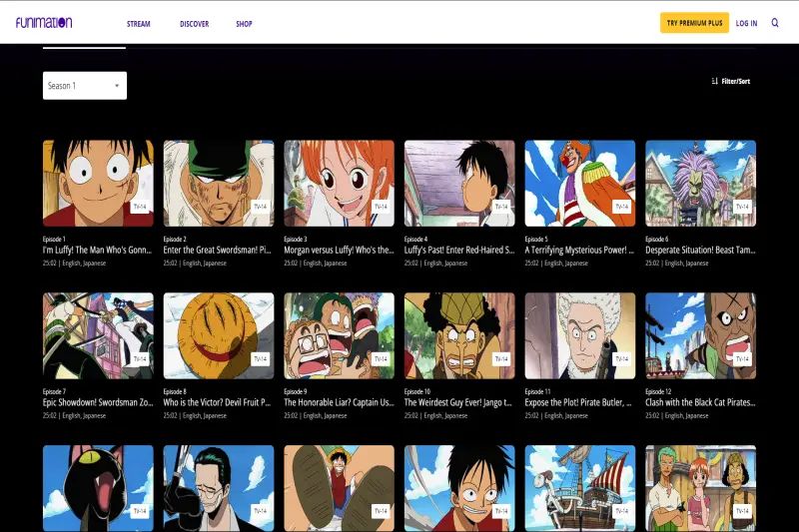Open the Filter/Sort control
The width and height of the screenshot is (799, 532).
point(731,81)
